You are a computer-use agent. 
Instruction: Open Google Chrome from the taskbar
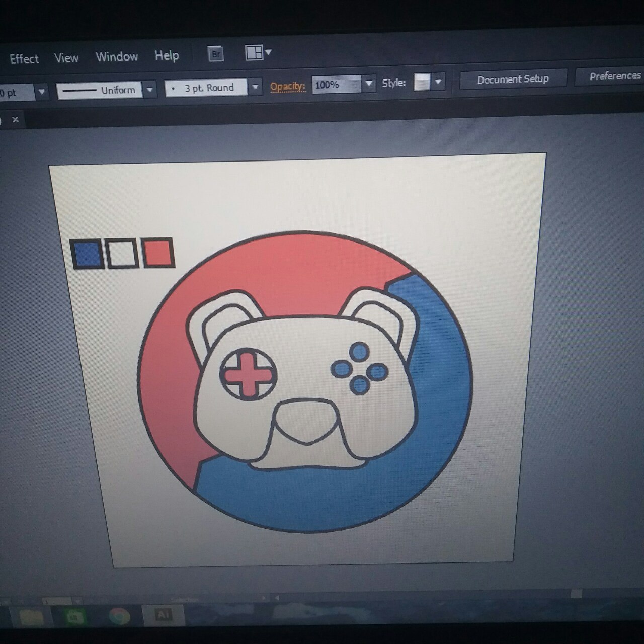119,616
